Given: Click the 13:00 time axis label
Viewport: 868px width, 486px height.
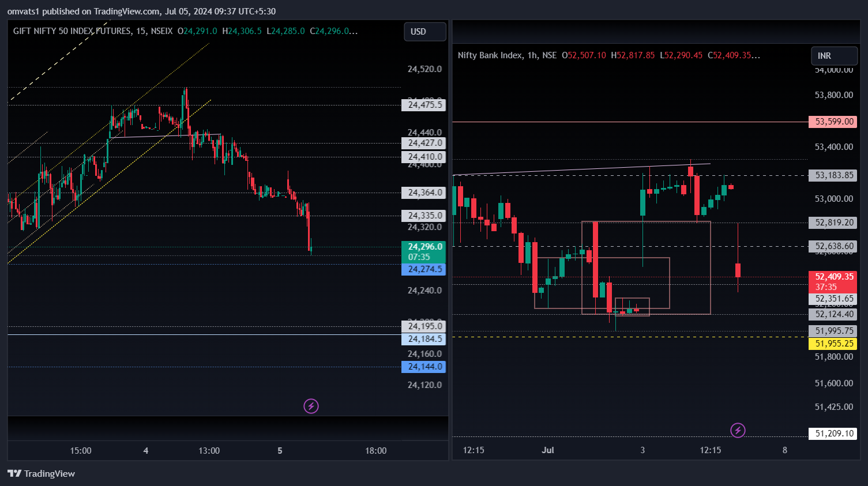Looking at the screenshot, I should click(x=209, y=451).
